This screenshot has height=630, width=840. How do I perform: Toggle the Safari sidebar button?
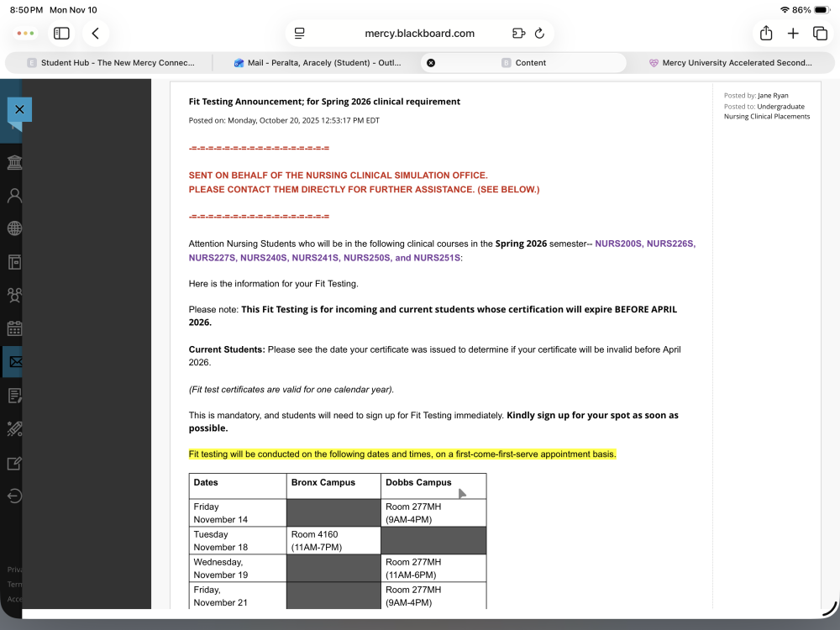[x=61, y=34]
